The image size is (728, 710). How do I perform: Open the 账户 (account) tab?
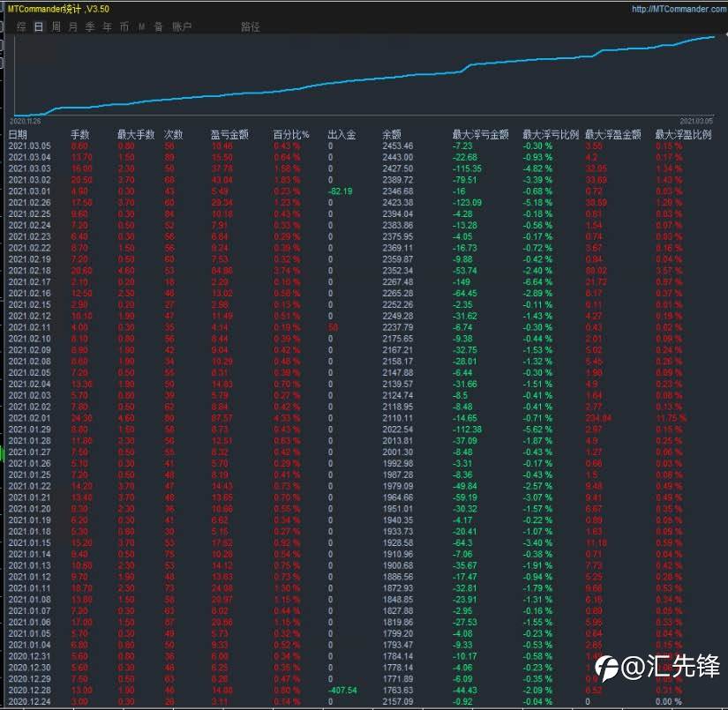pos(182,26)
